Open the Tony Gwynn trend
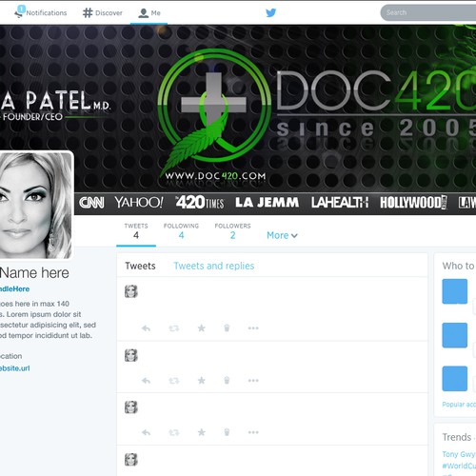The image size is (476, 476). click(x=459, y=454)
